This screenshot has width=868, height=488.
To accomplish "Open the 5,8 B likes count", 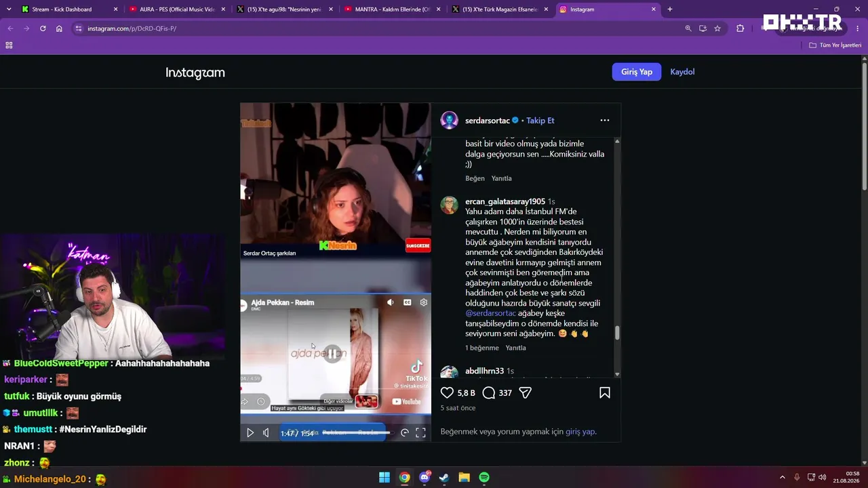I will (466, 393).
